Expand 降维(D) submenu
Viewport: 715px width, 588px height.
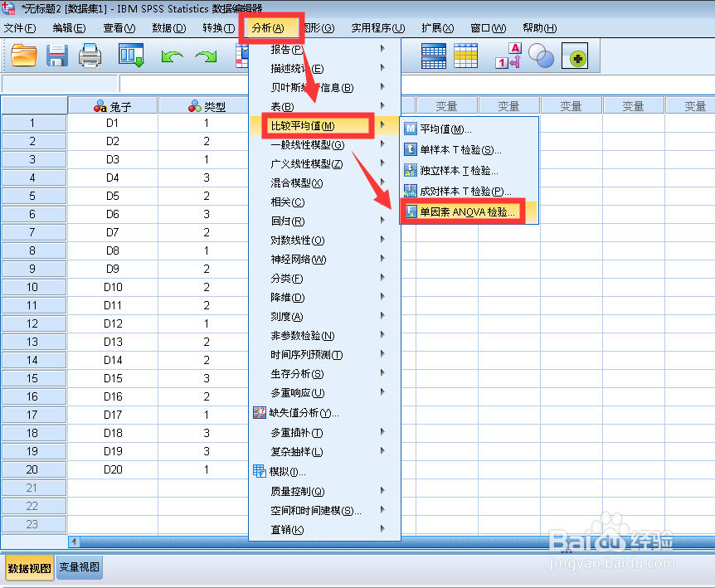(324, 298)
